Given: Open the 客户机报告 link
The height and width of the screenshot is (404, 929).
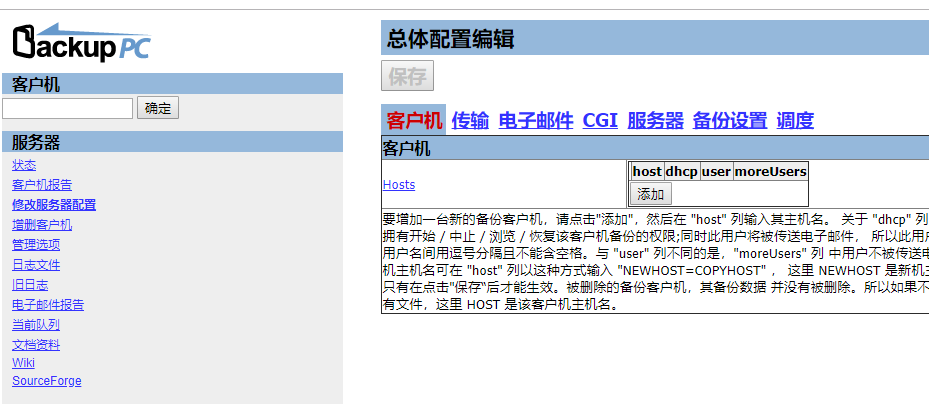Looking at the screenshot, I should click(42, 185).
